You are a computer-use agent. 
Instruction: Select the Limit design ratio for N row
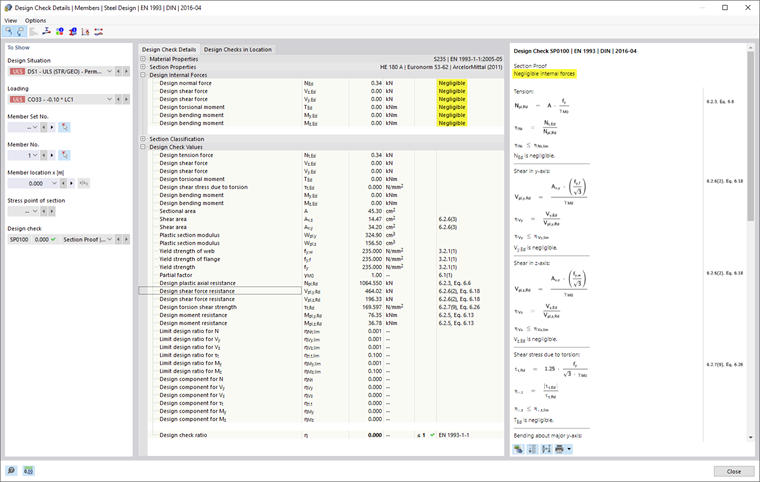321,331
